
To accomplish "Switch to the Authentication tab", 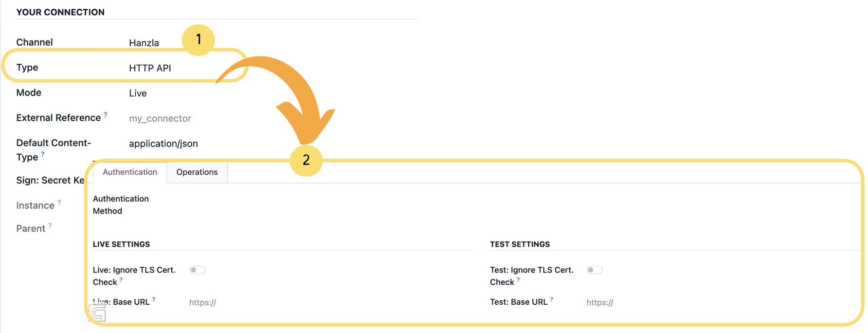I will click(130, 172).
